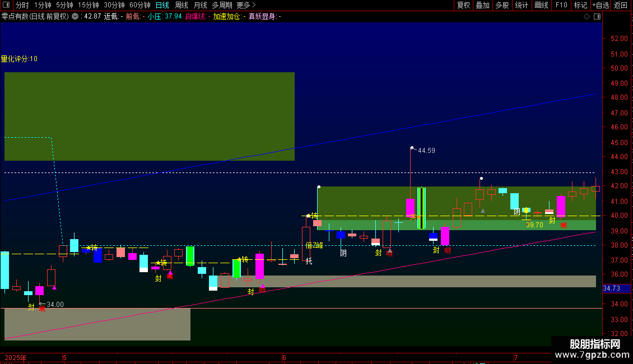The width and height of the screenshot is (633, 364).
Task: Open the 多周期 multi-period view
Action: tap(222, 5)
